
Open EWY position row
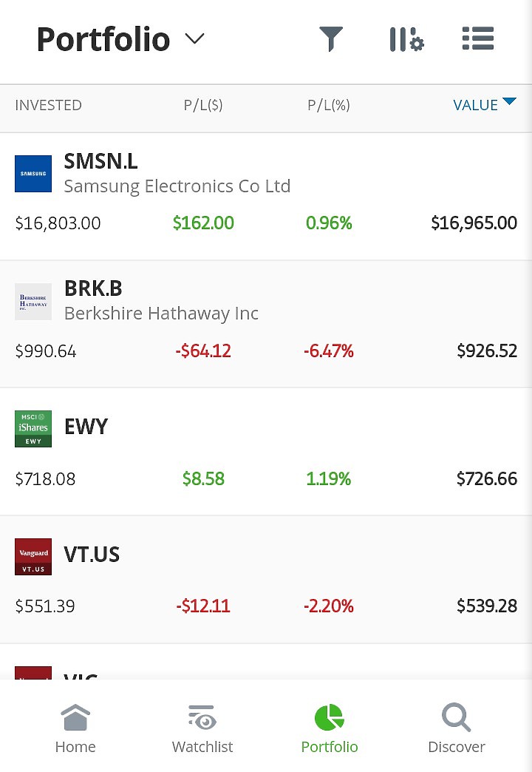click(266, 452)
